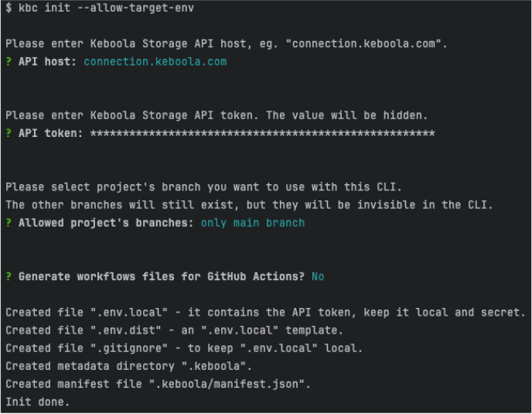Click the green question mark before API host
Screen dimensions: 532x414
(x=9, y=61)
